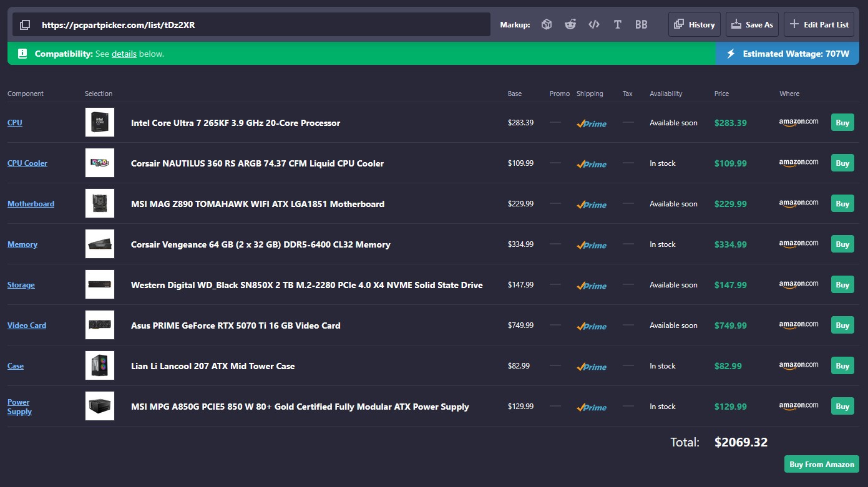Click Amazon logo in Storage row
The width and height of the screenshot is (868, 487).
pos(799,284)
